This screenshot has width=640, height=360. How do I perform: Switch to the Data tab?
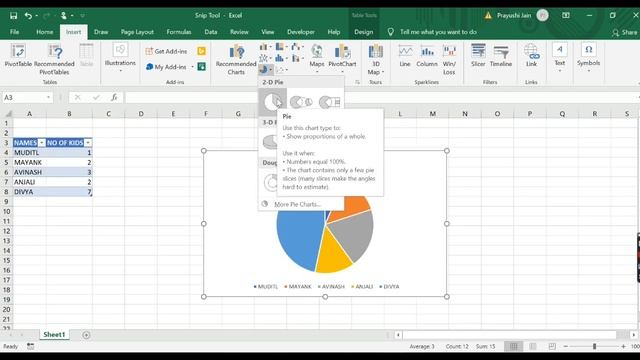tap(211, 32)
